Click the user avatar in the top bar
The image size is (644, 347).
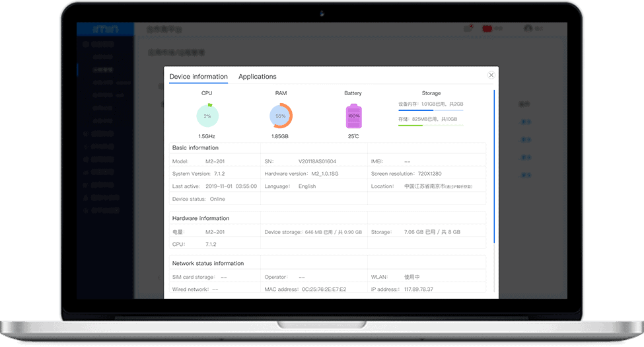point(528,28)
